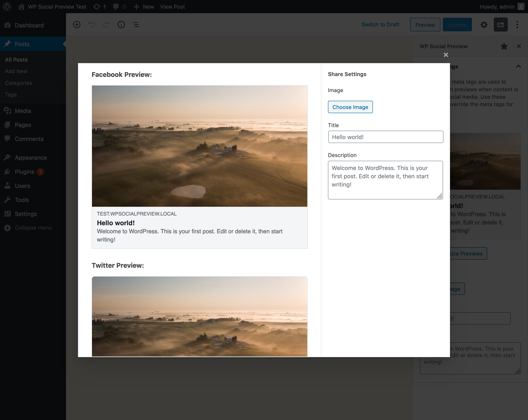
Task: Click the Facebook preview image
Action: (200, 146)
